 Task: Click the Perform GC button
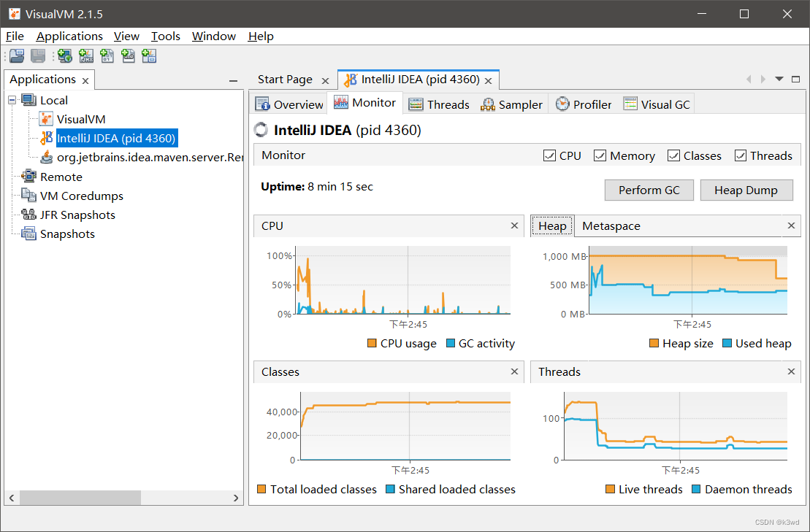click(x=649, y=190)
